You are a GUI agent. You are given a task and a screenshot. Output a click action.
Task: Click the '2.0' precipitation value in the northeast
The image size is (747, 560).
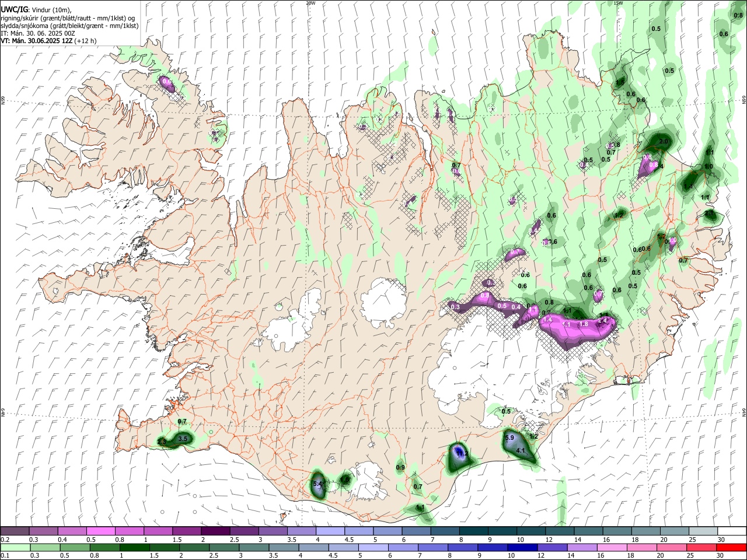pyautogui.click(x=664, y=142)
